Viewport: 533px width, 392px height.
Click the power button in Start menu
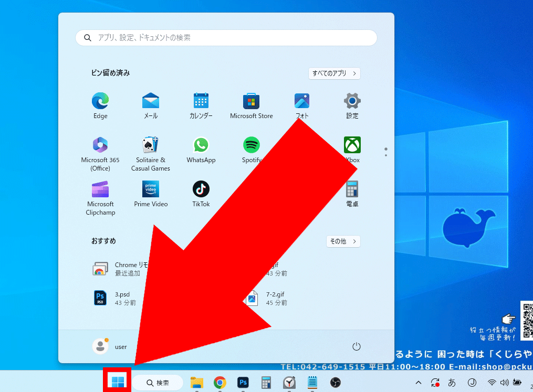(356, 346)
